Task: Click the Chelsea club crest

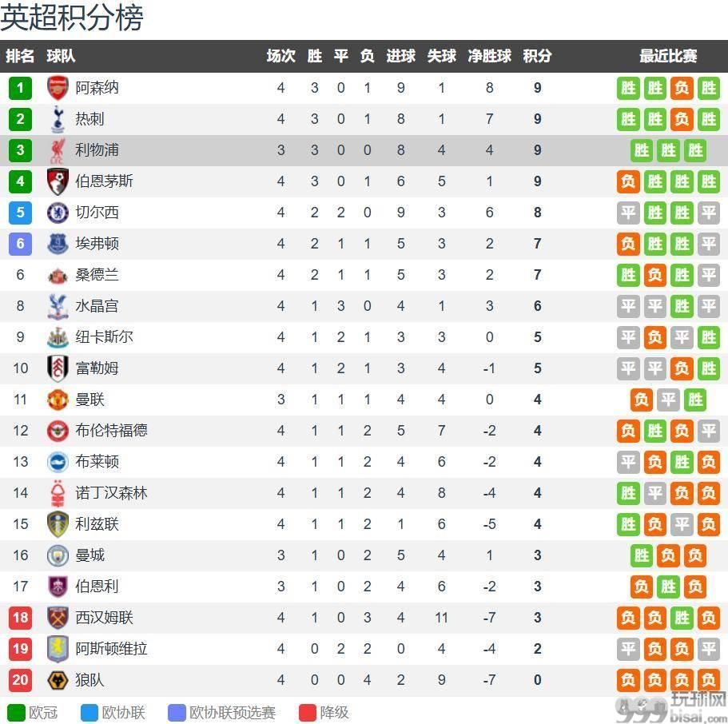Action: click(58, 213)
